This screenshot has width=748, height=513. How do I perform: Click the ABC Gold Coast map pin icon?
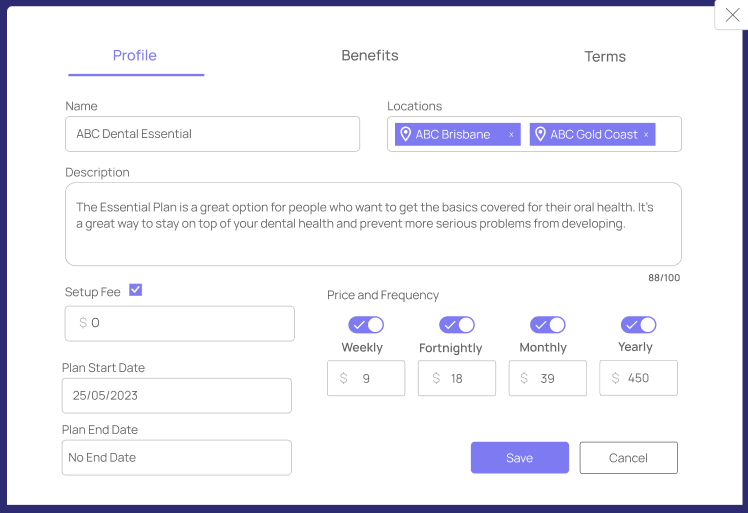tap(540, 134)
